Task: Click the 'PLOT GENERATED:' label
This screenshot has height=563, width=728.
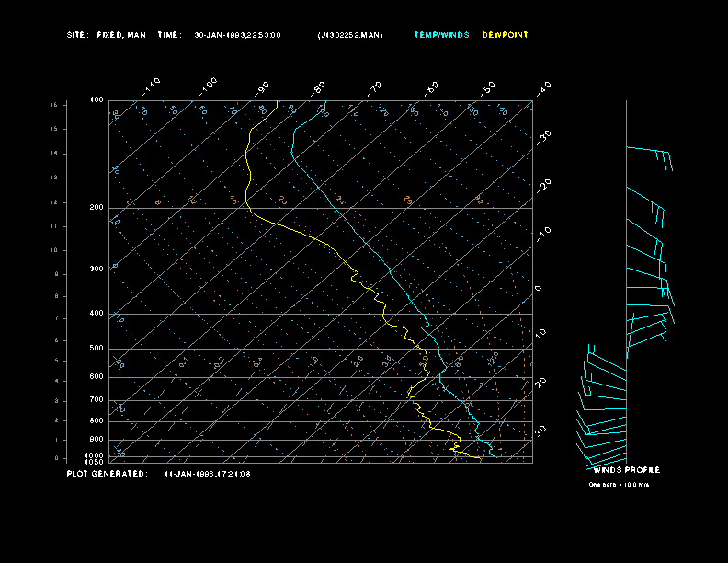Action: 108,474
